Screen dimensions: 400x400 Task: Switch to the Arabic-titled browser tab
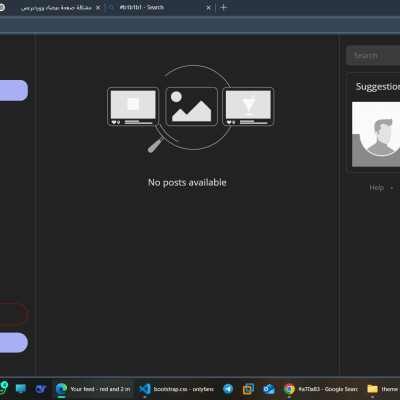[x=56, y=7]
